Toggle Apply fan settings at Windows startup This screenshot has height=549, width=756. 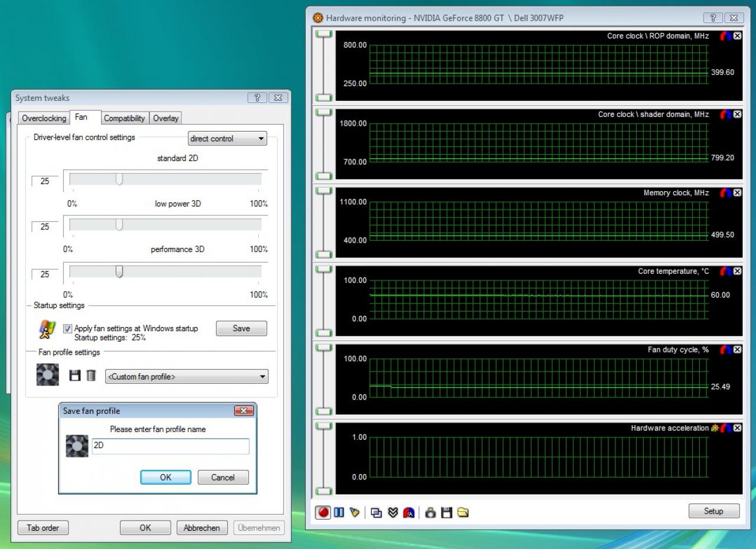coord(68,329)
